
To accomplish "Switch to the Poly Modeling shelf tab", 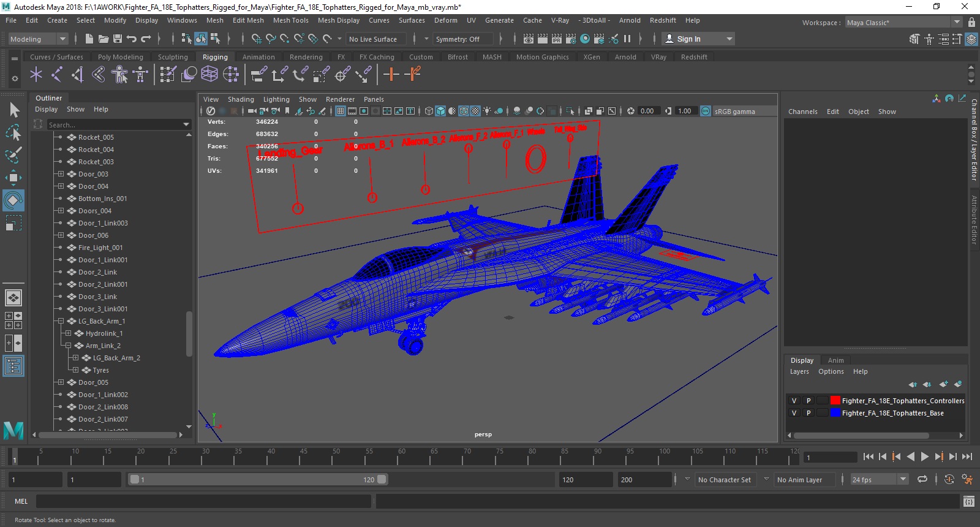I will click(120, 57).
